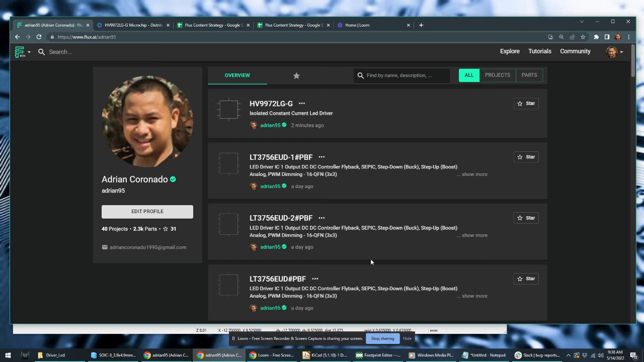The height and width of the screenshot is (362, 644).
Task: Click the share page icon in address bar
Action: (572, 37)
